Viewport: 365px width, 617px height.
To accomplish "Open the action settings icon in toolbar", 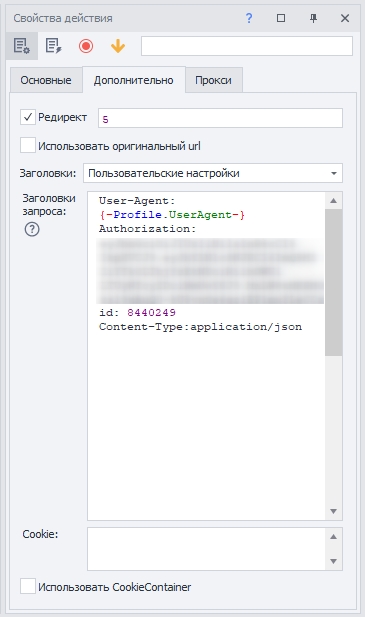I will [22, 46].
